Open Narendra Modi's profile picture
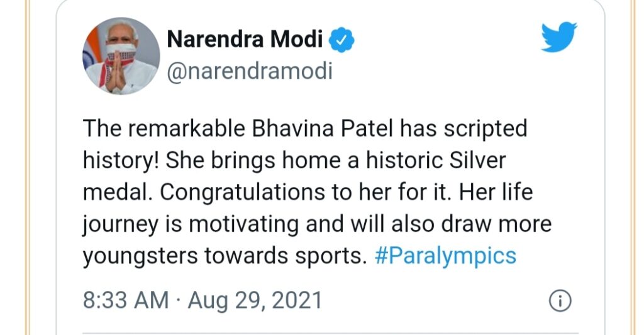Image resolution: width=644 pixels, height=335 pixels. [x=121, y=56]
